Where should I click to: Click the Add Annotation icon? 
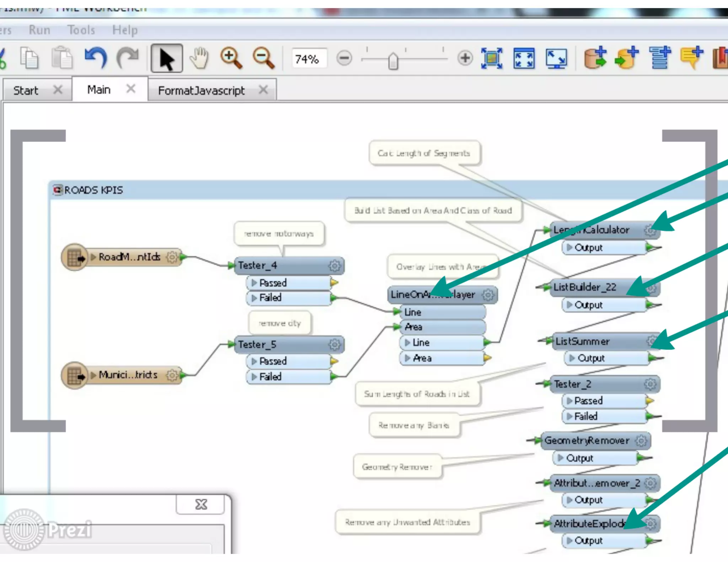coord(691,58)
